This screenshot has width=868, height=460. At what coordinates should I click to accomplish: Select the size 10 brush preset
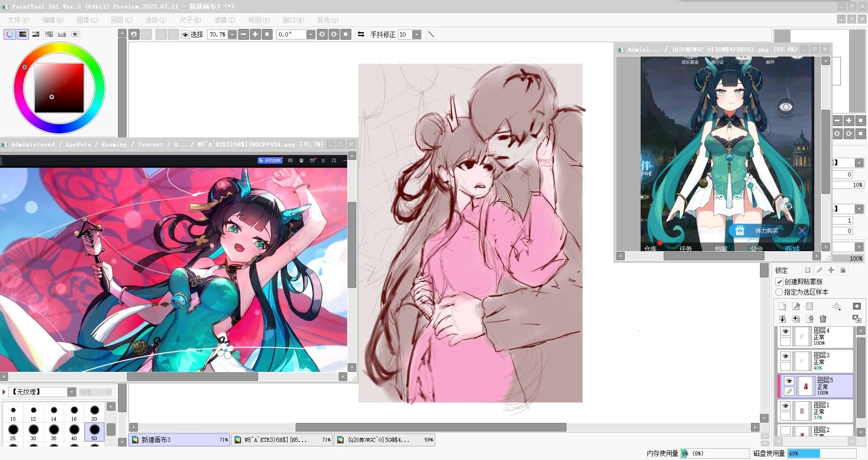(13, 413)
